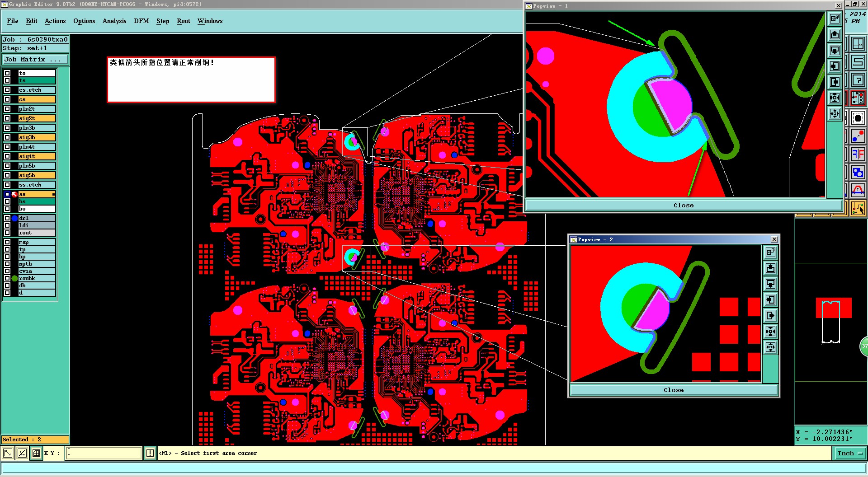Click green color dot beside 'roubk' layer
The height and width of the screenshot is (477, 868).
pyautogui.click(x=14, y=278)
